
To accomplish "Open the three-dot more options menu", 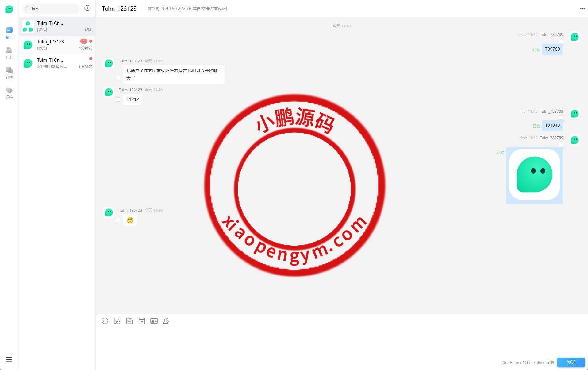I will (x=582, y=9).
